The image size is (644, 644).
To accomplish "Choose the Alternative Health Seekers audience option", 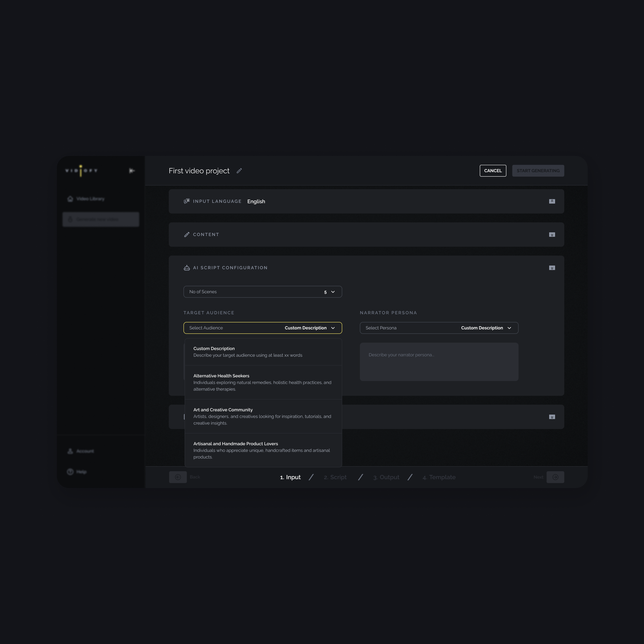I will pos(263,382).
